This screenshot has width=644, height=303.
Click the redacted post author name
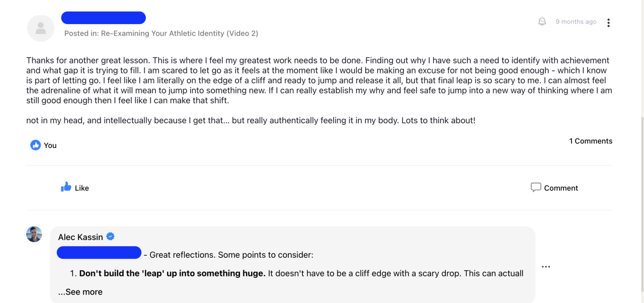(x=103, y=18)
